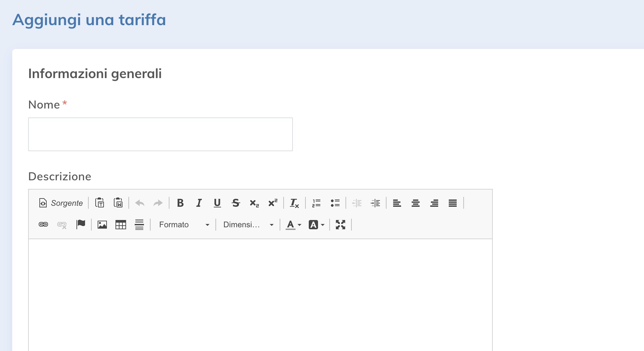
Task: Toggle italic formatting
Action: pos(199,203)
